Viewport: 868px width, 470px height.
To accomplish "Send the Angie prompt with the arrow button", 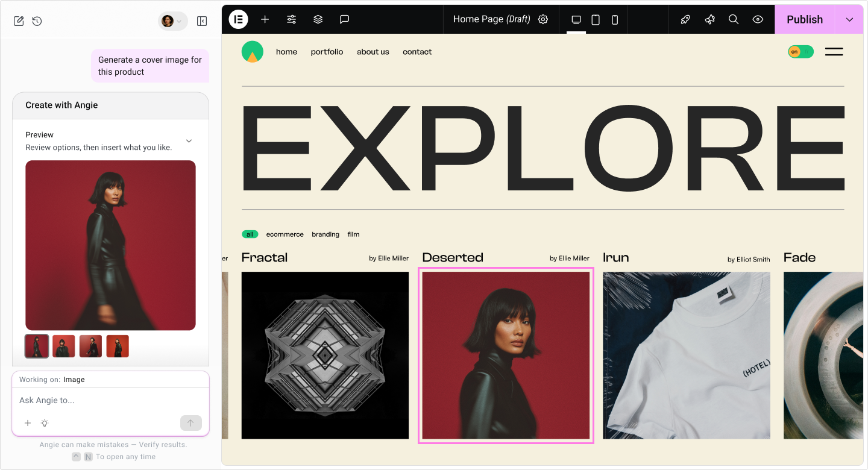I will click(191, 422).
